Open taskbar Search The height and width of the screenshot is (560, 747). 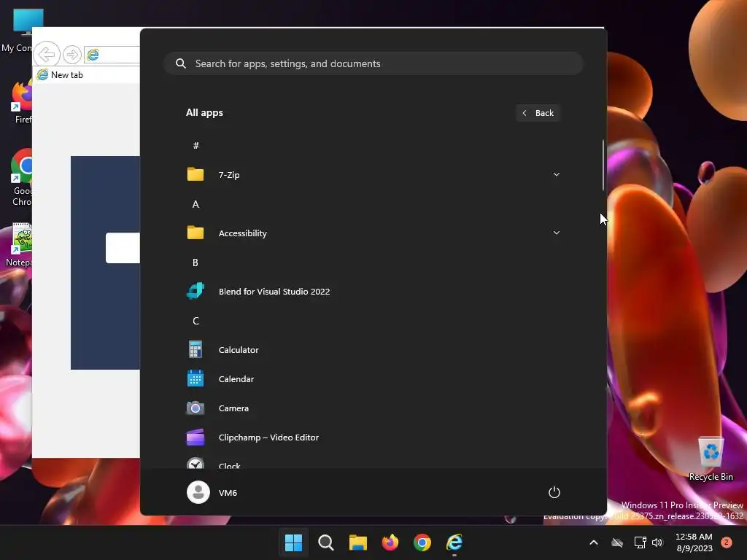(x=326, y=542)
